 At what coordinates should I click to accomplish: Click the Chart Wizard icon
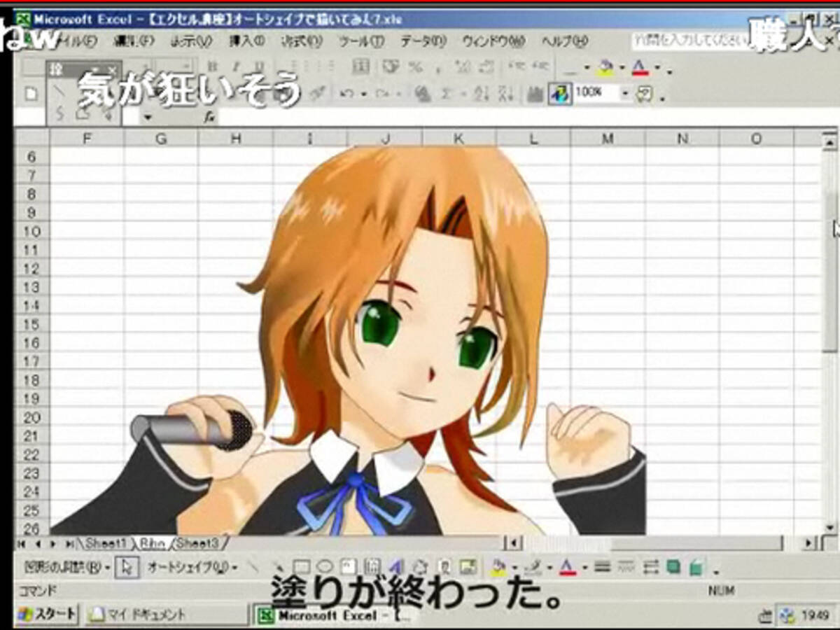tap(535, 93)
